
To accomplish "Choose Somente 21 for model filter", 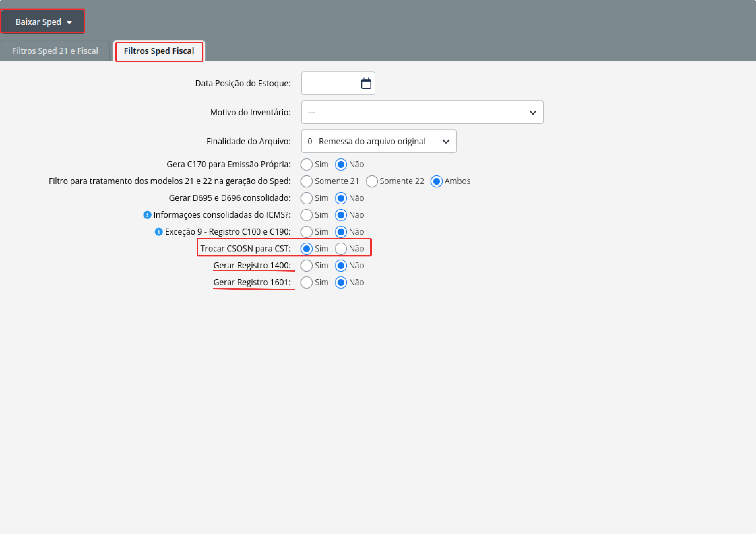I will 307,181.
